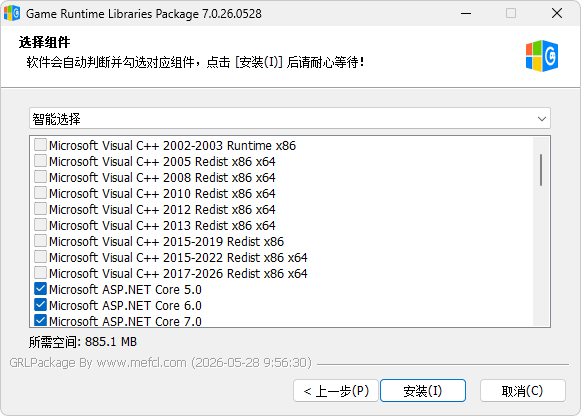Open the 智能选择 preset dropdown
The width and height of the screenshot is (581, 416).
pos(290,119)
